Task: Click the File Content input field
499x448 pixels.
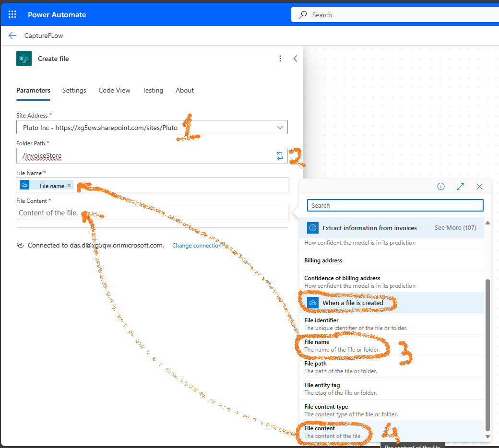Action: click(152, 212)
